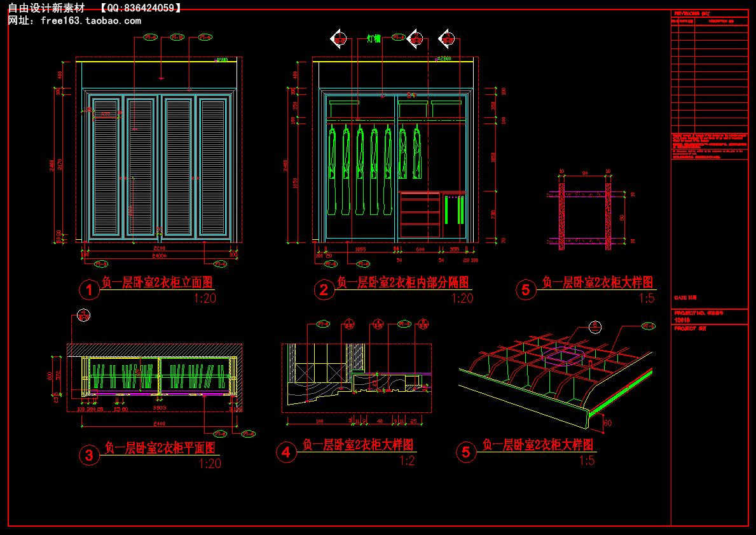The height and width of the screenshot is (535, 756).
Task: Select the PT-10 material tag above the elevation
Action: tap(178, 37)
